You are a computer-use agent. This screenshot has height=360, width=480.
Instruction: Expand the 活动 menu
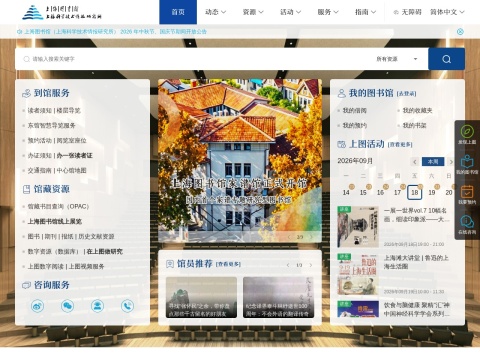point(290,12)
